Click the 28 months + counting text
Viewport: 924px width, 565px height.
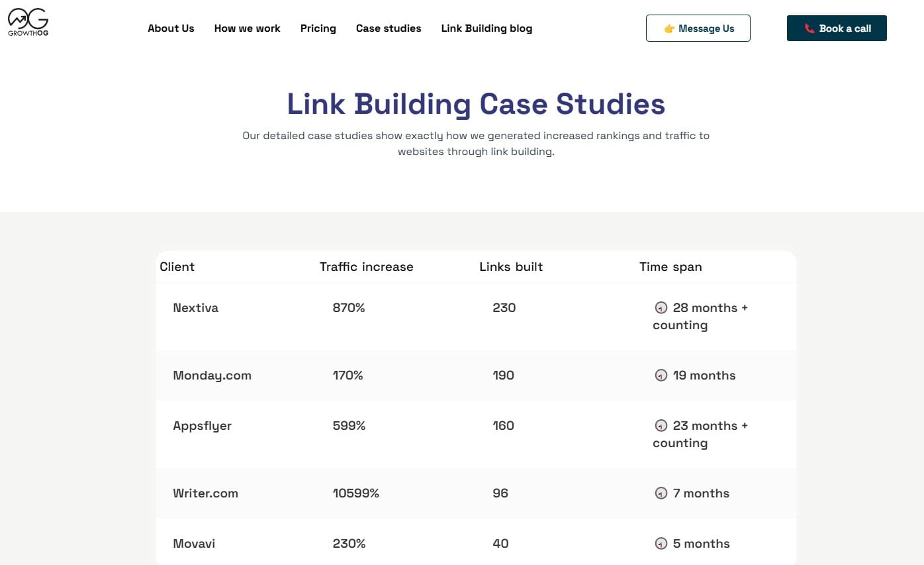coord(700,317)
